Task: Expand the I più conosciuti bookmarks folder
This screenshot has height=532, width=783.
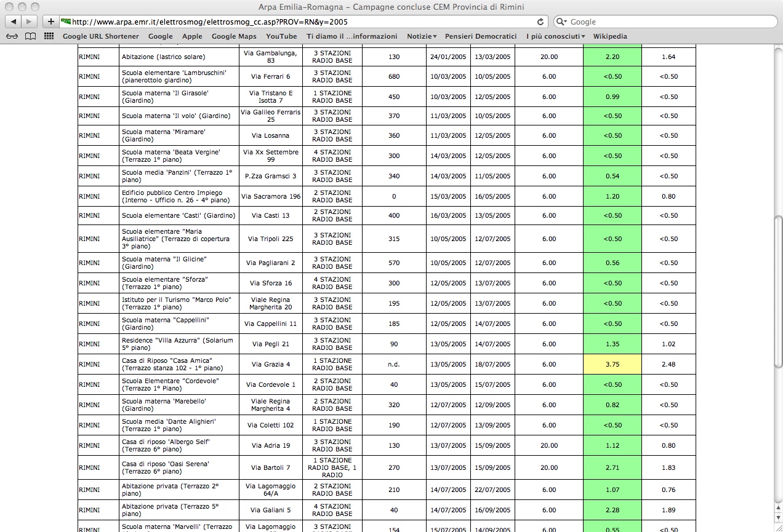Action: coord(555,36)
